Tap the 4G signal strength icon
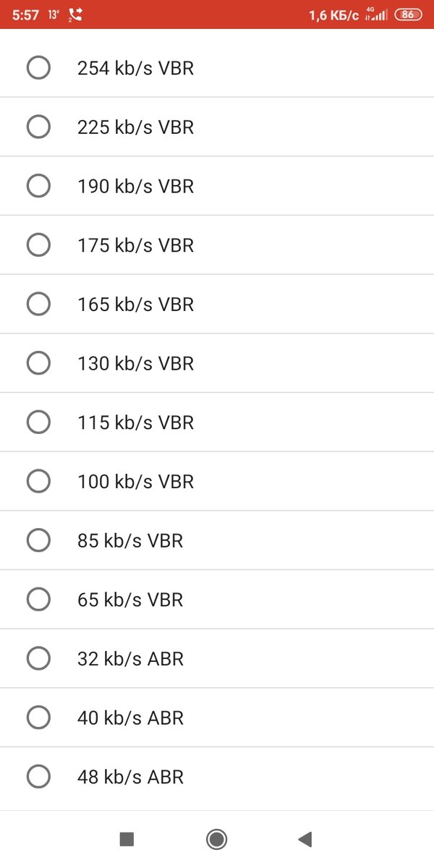The width and height of the screenshot is (434, 868). (x=376, y=14)
